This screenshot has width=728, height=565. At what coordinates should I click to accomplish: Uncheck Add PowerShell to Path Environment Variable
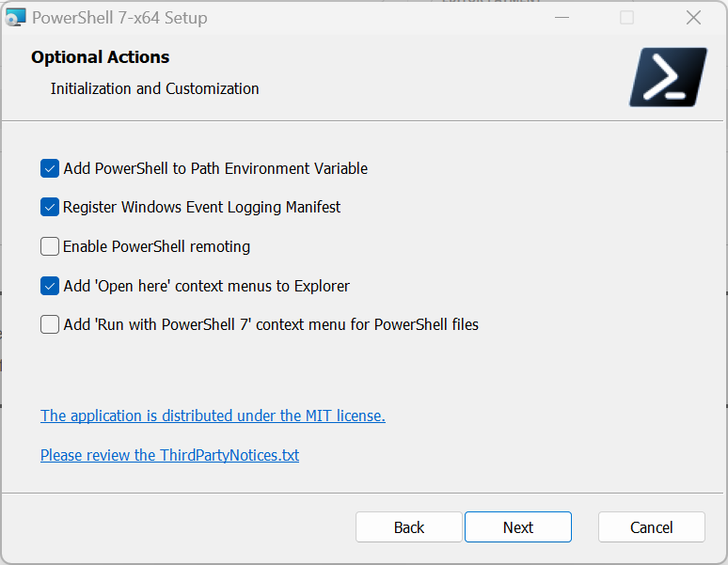pyautogui.click(x=50, y=168)
